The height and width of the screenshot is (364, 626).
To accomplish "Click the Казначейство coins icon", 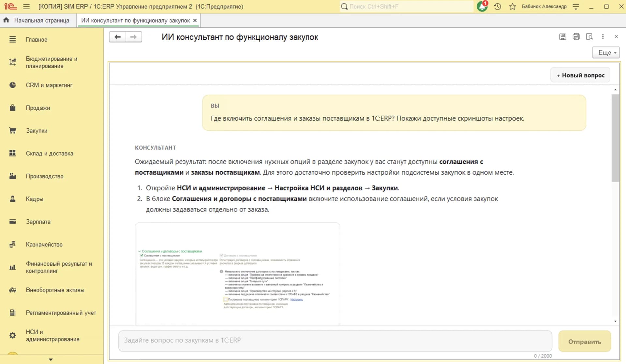I will 12,244.
